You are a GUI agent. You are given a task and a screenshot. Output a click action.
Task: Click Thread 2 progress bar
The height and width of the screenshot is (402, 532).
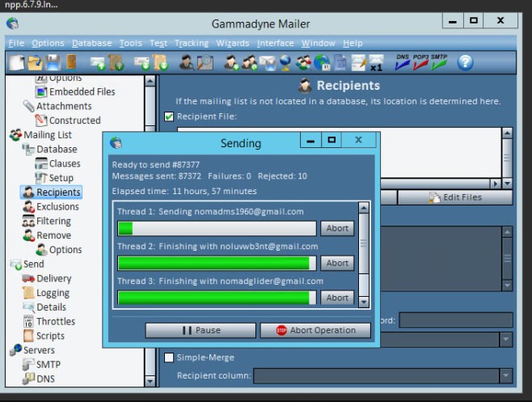coord(217,263)
